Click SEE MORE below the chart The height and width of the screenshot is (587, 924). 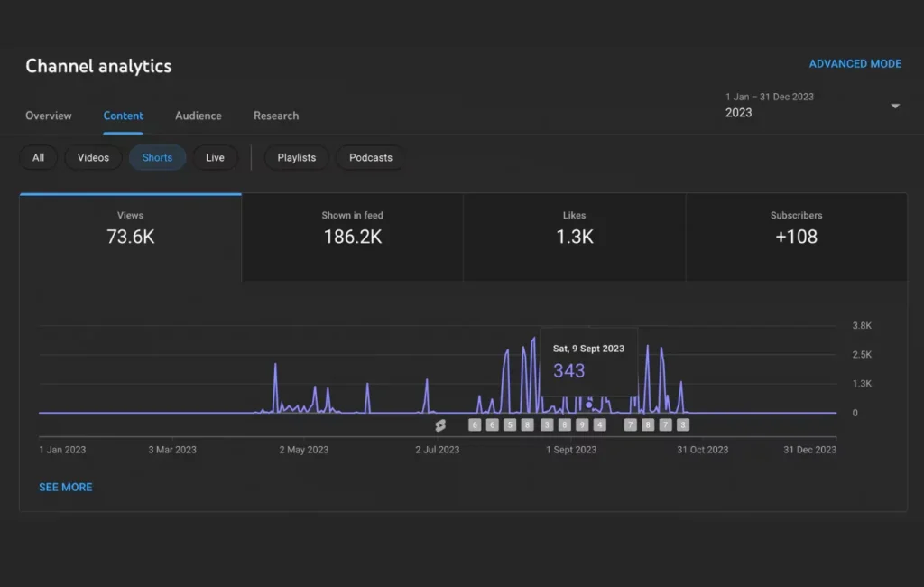tap(65, 487)
